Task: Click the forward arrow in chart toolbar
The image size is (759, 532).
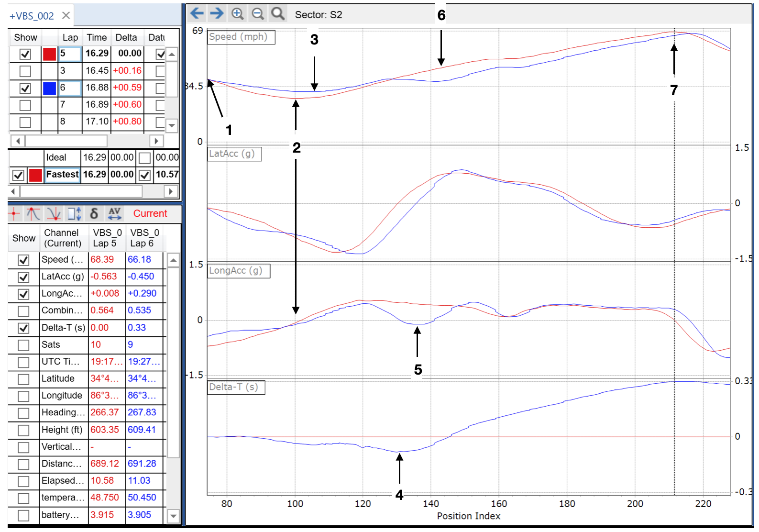Action: pyautogui.click(x=217, y=13)
